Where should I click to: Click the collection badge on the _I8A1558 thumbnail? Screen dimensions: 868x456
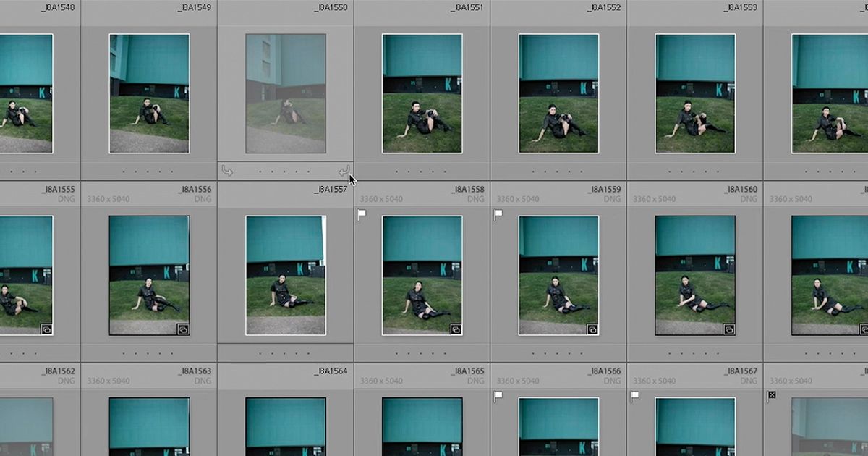pyautogui.click(x=456, y=329)
